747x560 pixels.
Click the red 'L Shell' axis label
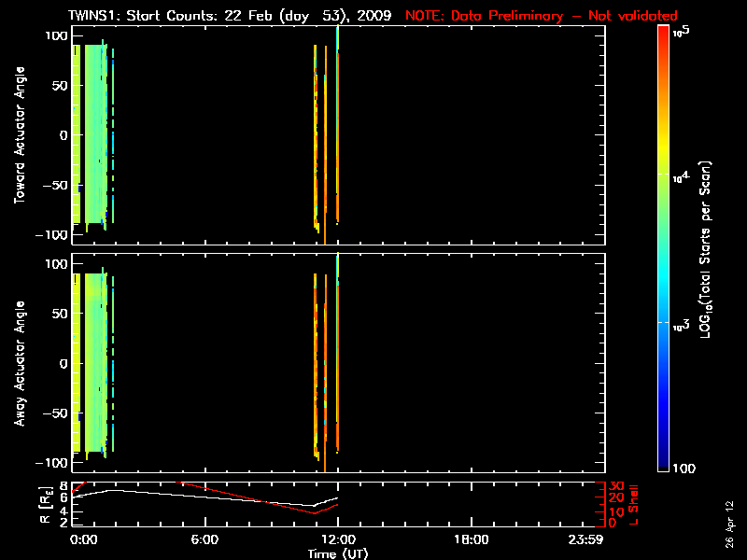633,505
